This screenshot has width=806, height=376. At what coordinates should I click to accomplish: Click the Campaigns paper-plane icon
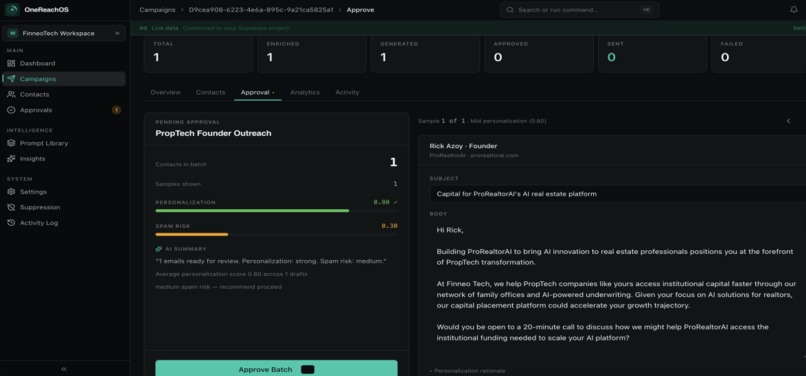11,79
